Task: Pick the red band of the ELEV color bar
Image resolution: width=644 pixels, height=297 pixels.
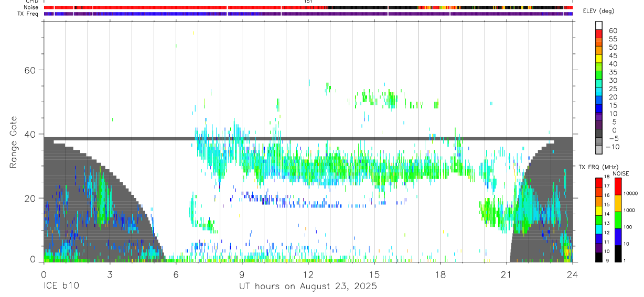Action: pyautogui.click(x=599, y=32)
